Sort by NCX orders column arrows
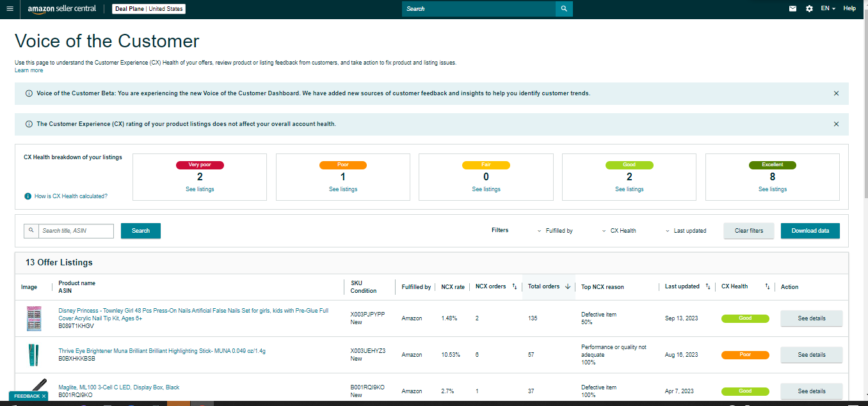The height and width of the screenshot is (406, 868). [515, 286]
